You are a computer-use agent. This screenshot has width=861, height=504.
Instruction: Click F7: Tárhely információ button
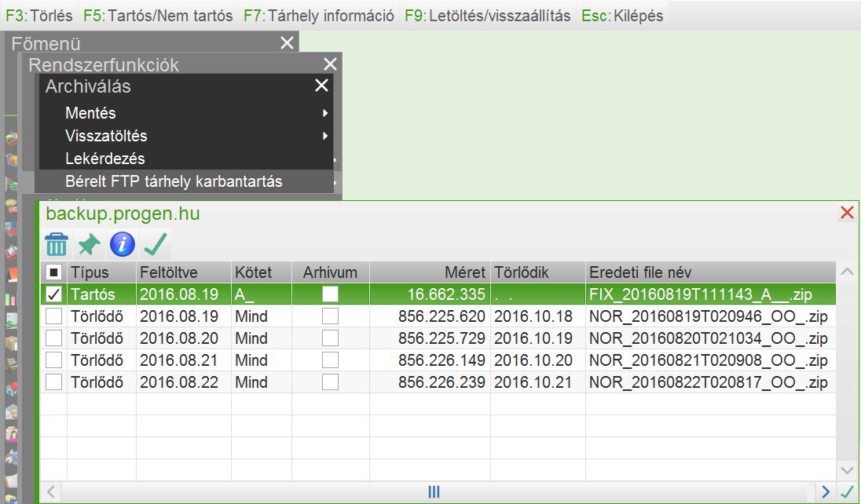318,16
